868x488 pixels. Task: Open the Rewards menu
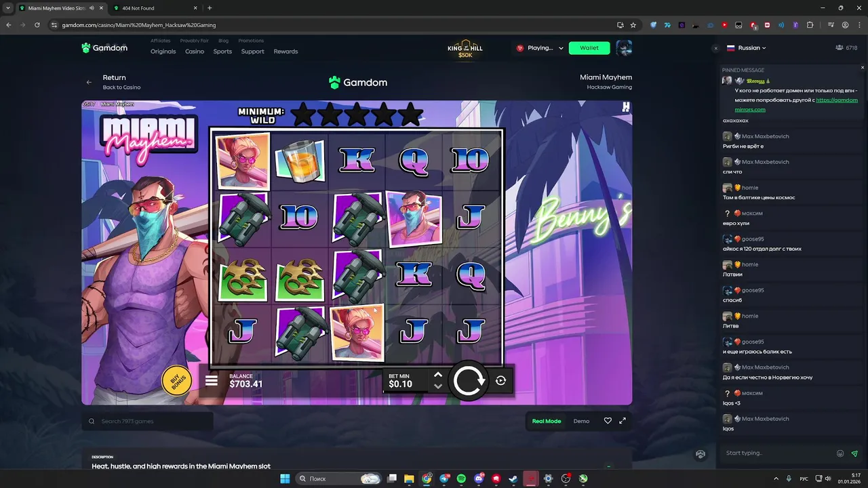click(x=285, y=52)
